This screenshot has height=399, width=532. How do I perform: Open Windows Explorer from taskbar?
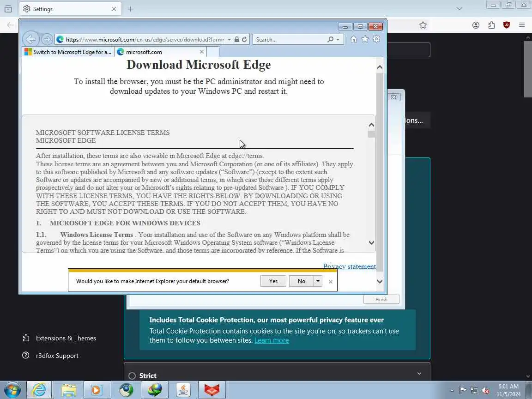[x=68, y=390]
